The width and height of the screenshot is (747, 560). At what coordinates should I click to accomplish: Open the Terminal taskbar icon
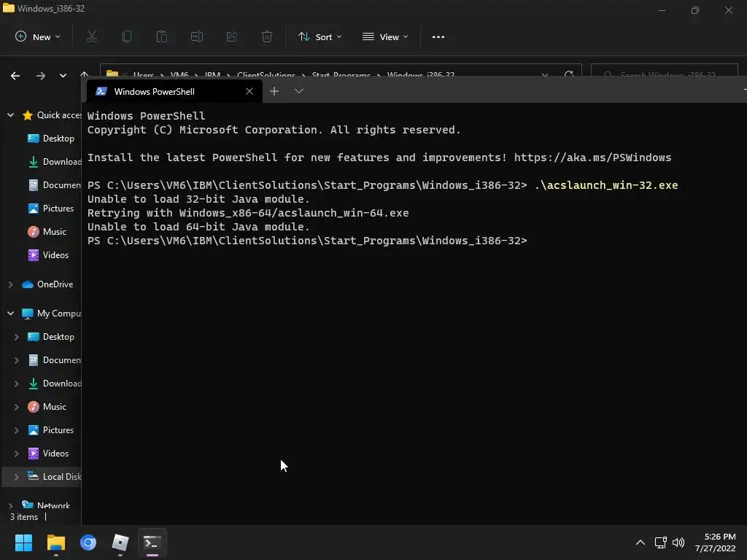[x=152, y=542]
